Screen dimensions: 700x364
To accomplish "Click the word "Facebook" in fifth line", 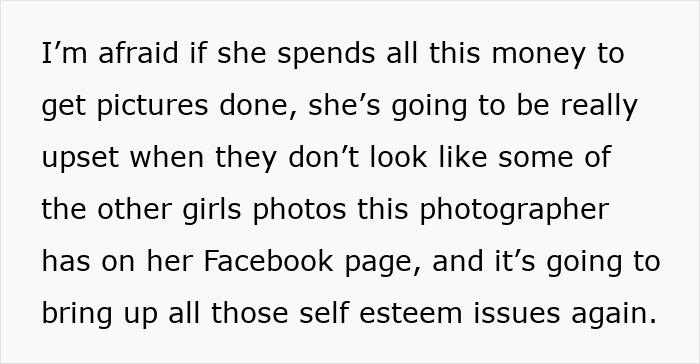I will pos(268,261).
